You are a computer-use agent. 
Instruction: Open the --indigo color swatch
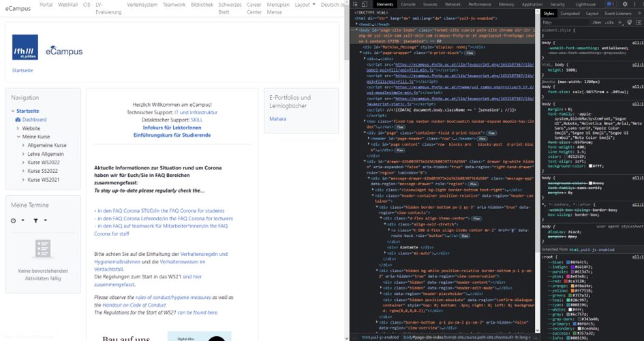click(x=573, y=267)
